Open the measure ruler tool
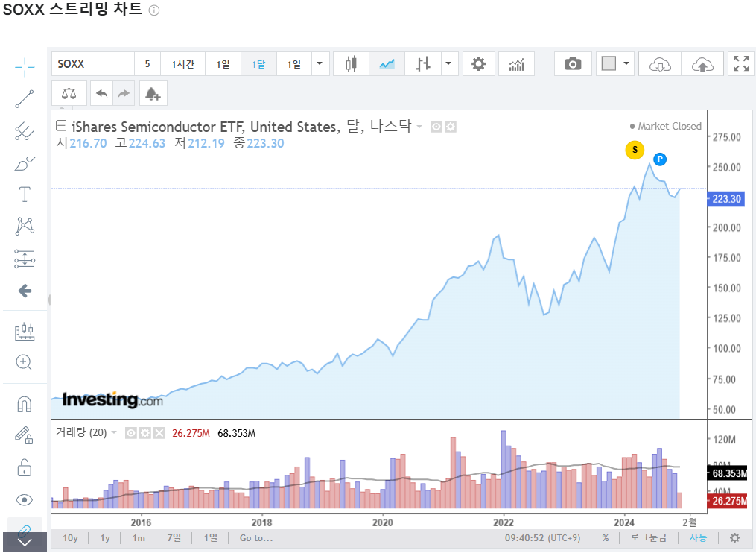Image resolution: width=756 pixels, height=553 pixels. pyautogui.click(x=25, y=332)
